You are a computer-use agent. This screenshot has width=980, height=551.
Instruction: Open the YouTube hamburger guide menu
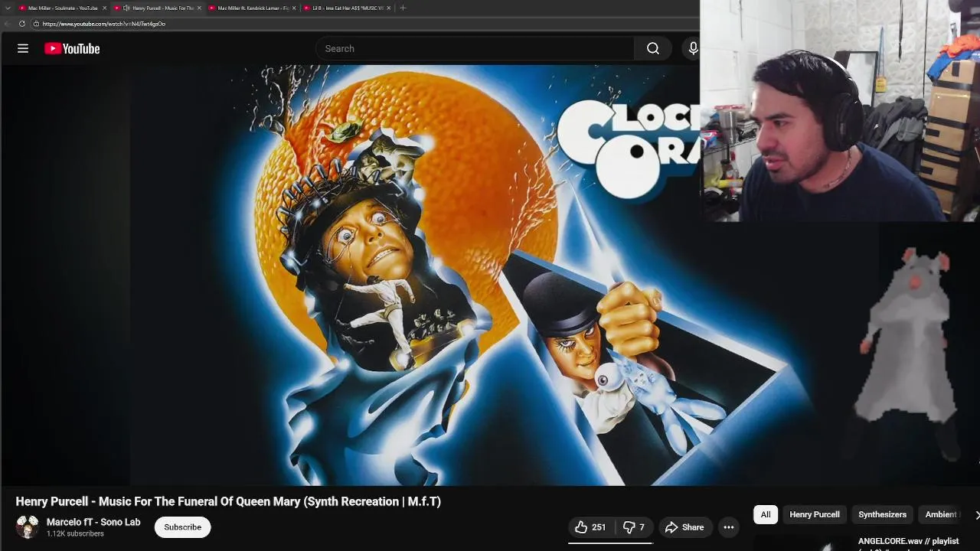point(23,48)
